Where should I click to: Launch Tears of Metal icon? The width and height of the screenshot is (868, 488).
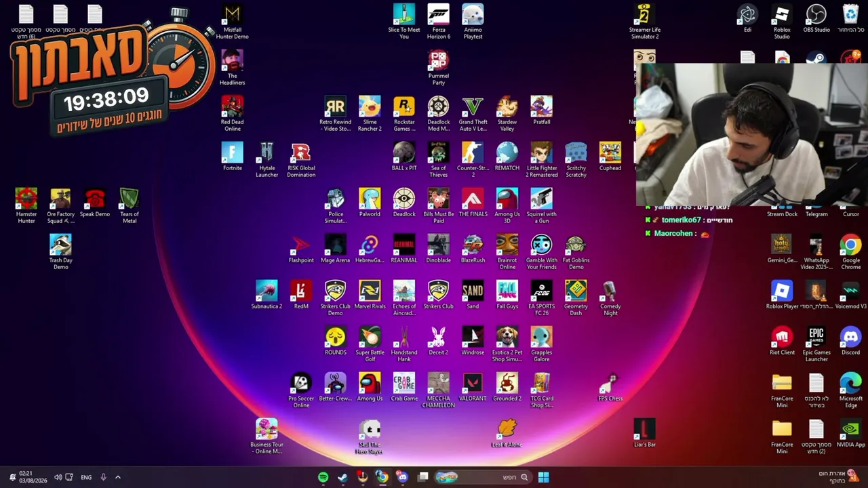130,206
